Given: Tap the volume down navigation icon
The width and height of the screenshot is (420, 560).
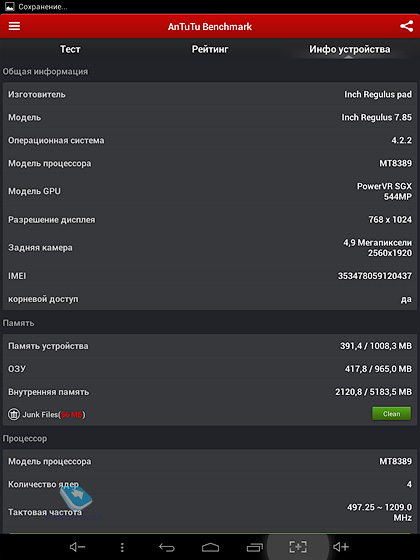Looking at the screenshot, I should 77,547.
